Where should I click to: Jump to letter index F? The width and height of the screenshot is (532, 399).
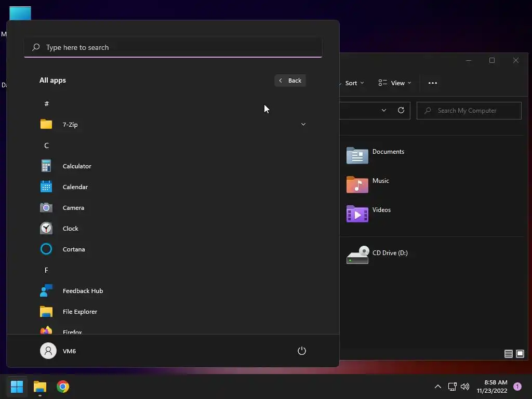tap(46, 270)
